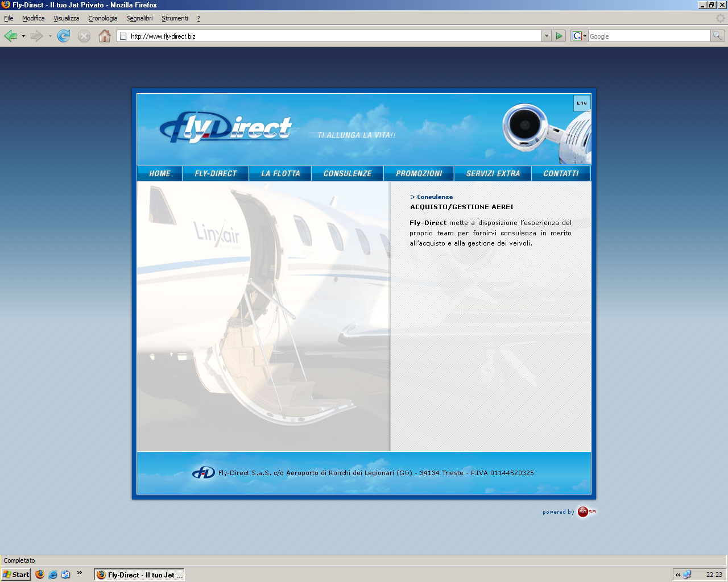Image resolution: width=728 pixels, height=582 pixels.
Task: Click the Home icon in the toolbar
Action: click(x=105, y=36)
